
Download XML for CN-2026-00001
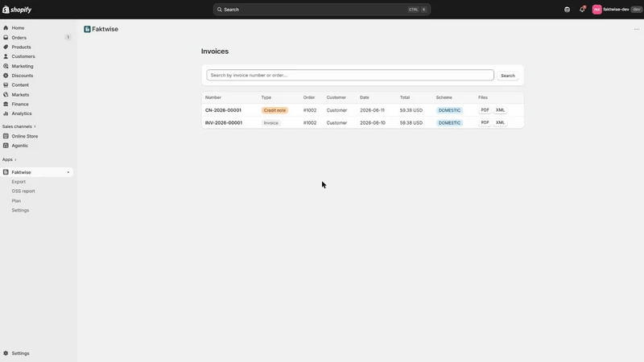[500, 110]
